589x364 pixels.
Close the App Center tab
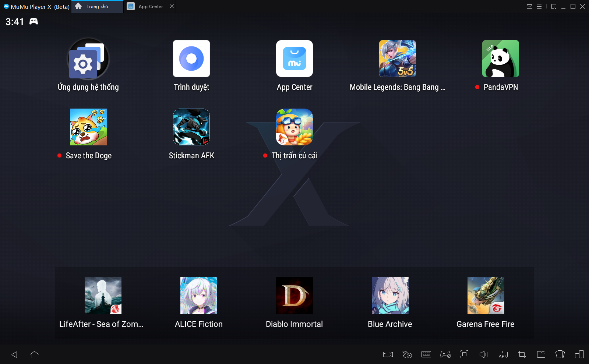pyautogui.click(x=172, y=7)
